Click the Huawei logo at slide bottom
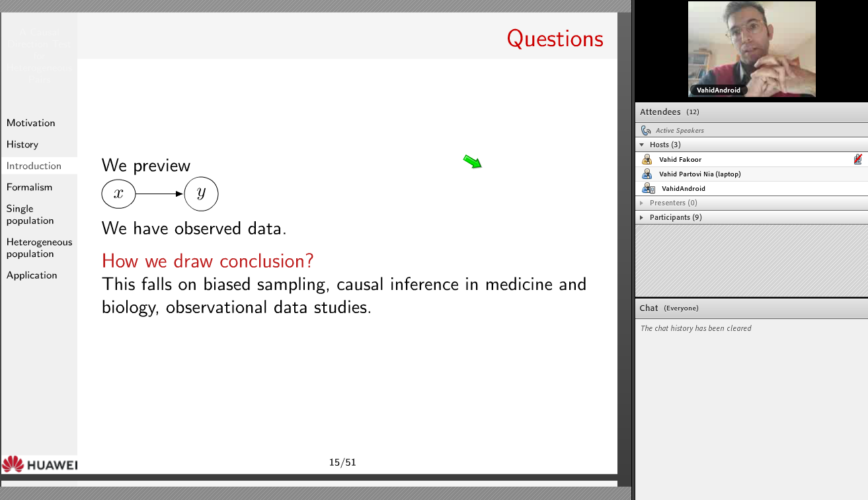The width and height of the screenshot is (868, 500). 39,464
